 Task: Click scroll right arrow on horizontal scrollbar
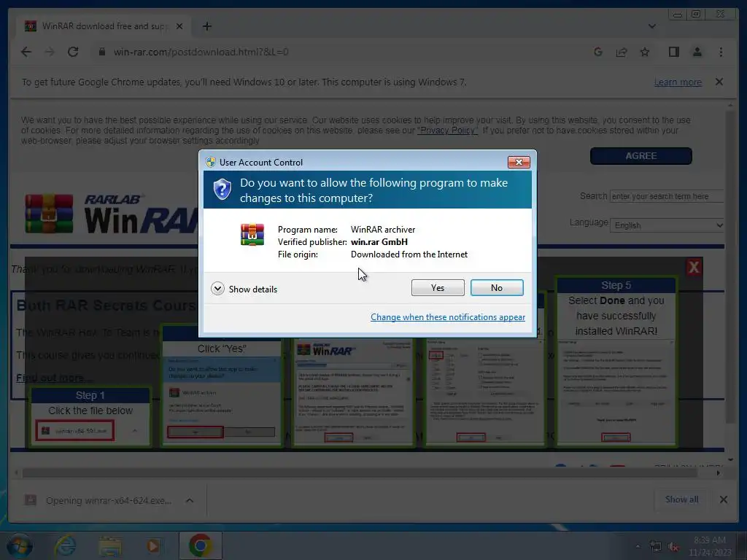point(718,472)
